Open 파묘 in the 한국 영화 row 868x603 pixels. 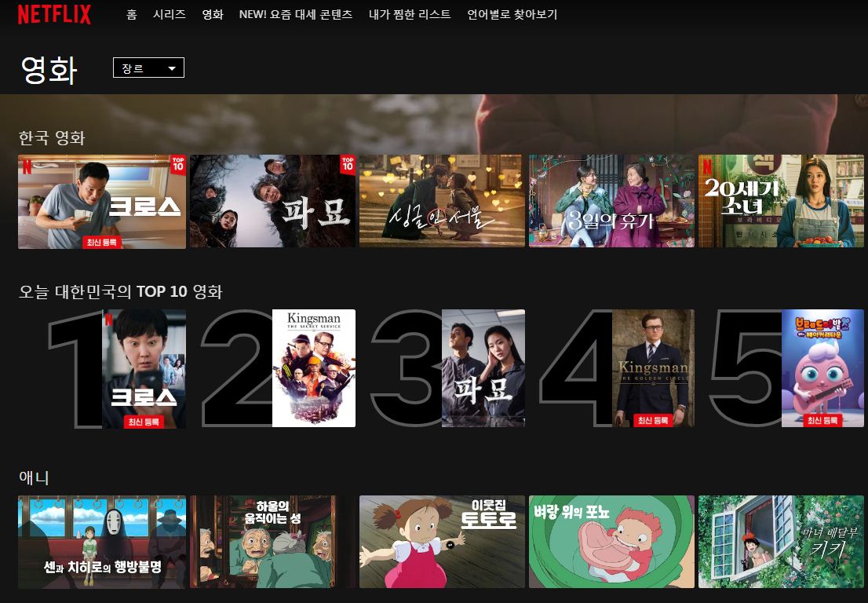tap(272, 201)
